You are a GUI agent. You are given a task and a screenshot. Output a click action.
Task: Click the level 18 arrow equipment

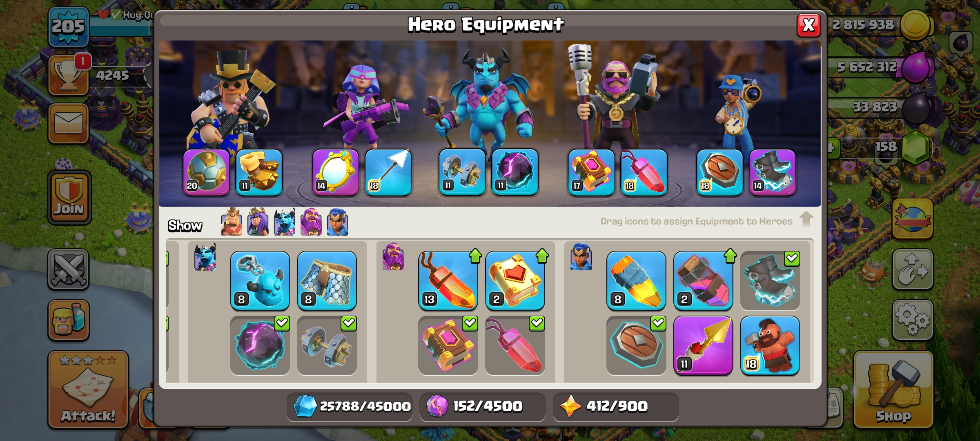388,172
